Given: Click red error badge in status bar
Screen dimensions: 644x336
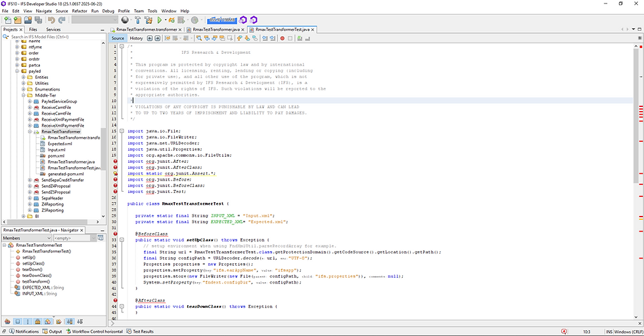Looking at the screenshot, I should point(564,331).
